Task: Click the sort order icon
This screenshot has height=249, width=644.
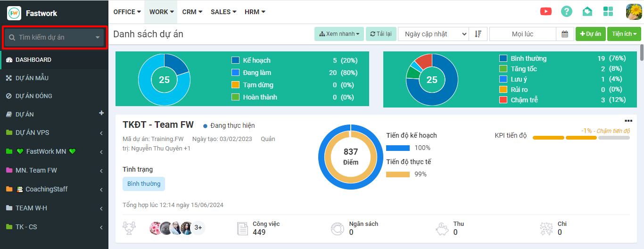Action: pos(478,34)
